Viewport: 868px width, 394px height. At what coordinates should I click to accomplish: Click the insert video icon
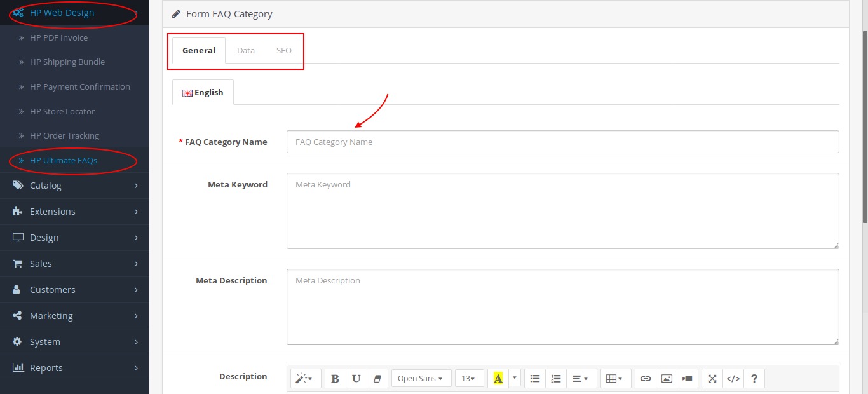tap(688, 379)
